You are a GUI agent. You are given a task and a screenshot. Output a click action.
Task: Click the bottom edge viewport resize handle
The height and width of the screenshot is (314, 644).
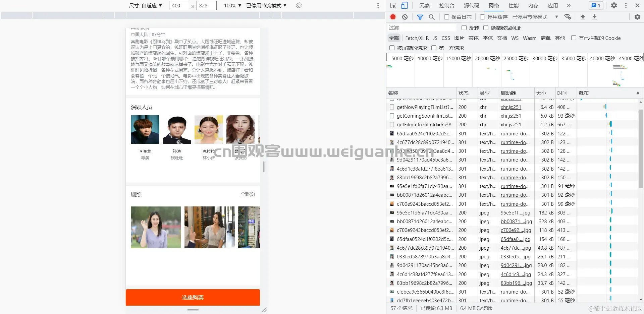click(x=193, y=310)
